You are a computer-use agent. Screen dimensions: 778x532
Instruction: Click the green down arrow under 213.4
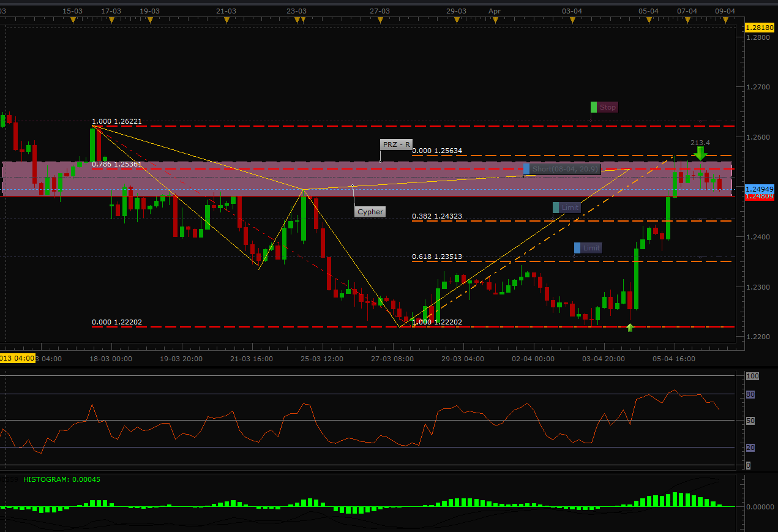coord(700,154)
